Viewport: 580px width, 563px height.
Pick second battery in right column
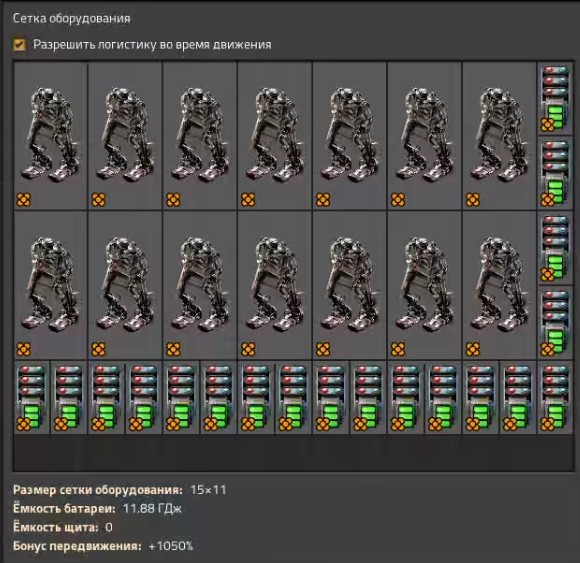pyautogui.click(x=555, y=173)
